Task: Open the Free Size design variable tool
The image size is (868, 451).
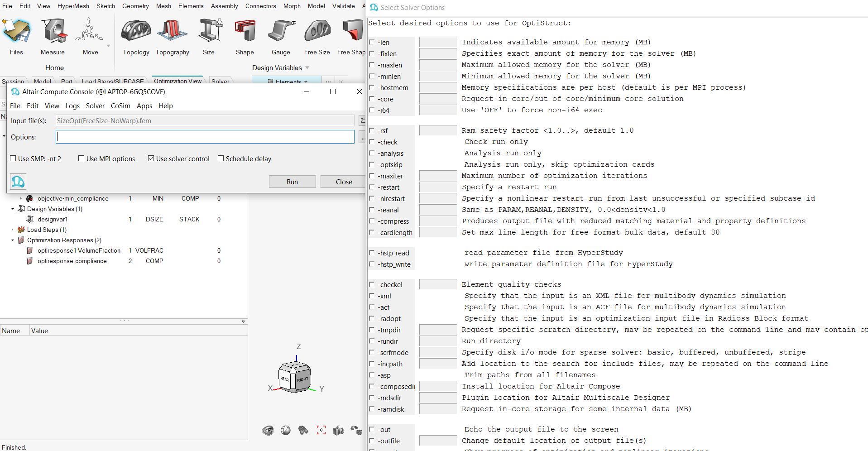Action: (317, 36)
